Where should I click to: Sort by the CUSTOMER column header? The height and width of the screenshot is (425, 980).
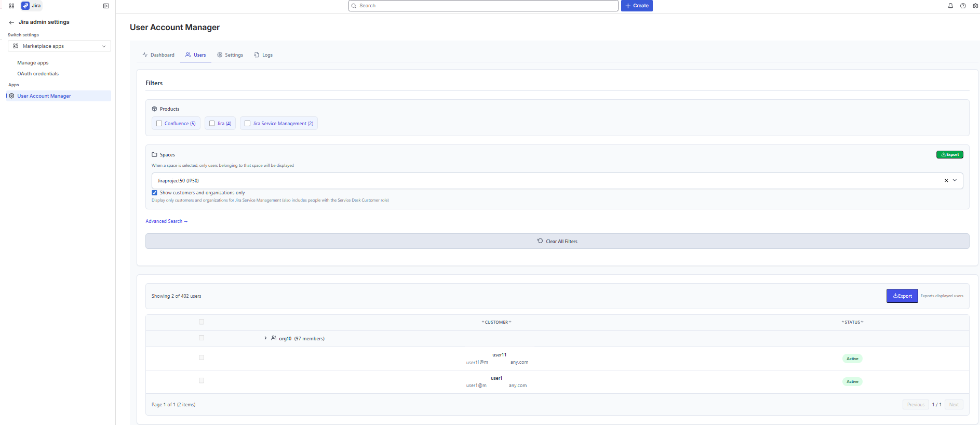[x=496, y=322]
